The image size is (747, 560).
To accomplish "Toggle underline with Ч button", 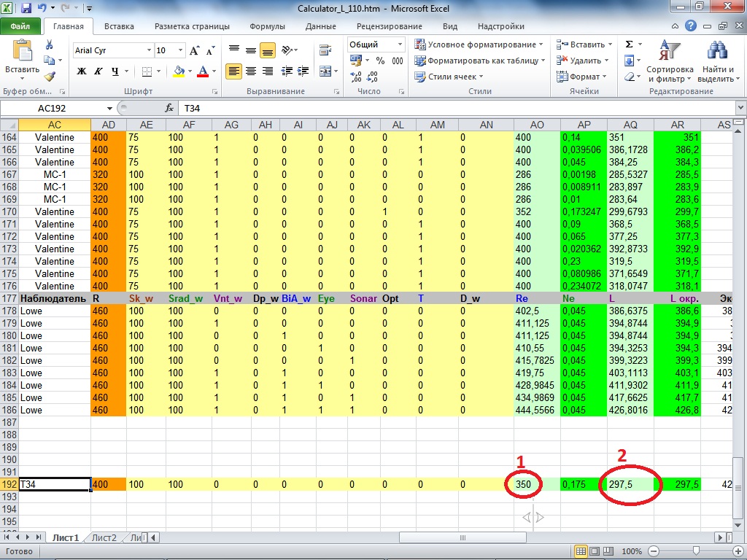I will (x=115, y=71).
